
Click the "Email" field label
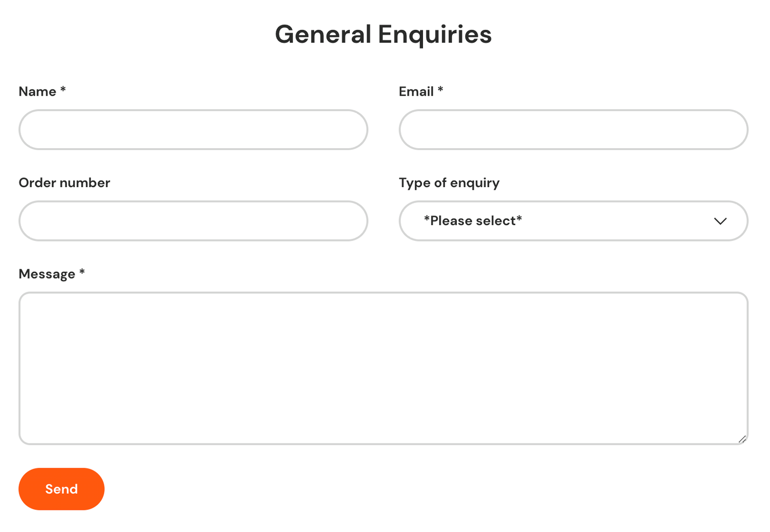coord(416,91)
